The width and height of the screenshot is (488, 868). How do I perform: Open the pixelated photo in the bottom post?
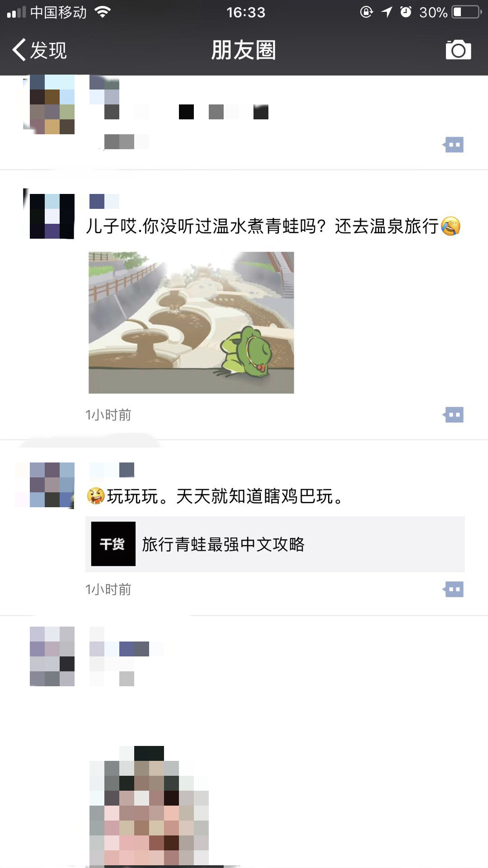click(149, 807)
